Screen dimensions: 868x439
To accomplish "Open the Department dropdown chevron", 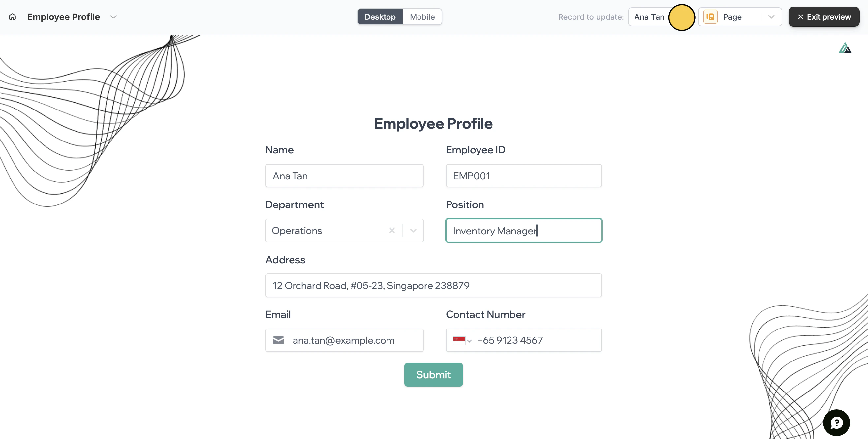I will tap(413, 231).
